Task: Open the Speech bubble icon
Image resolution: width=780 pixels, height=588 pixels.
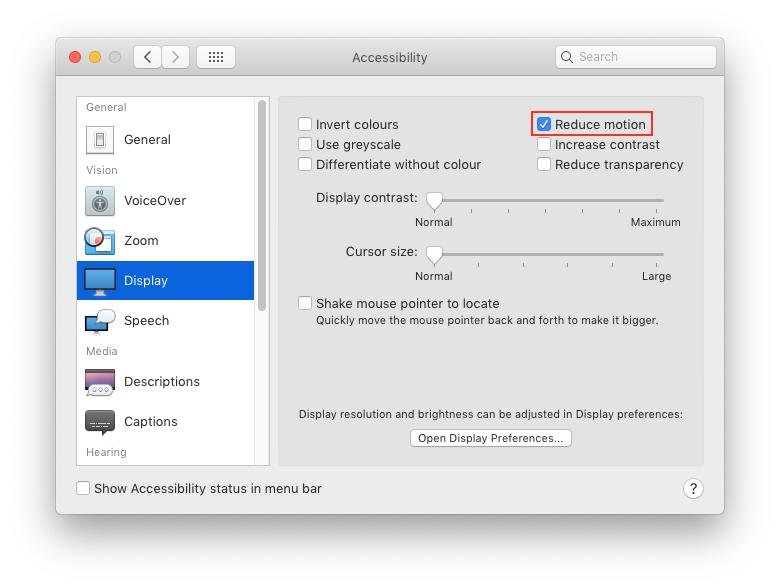Action: coord(100,321)
